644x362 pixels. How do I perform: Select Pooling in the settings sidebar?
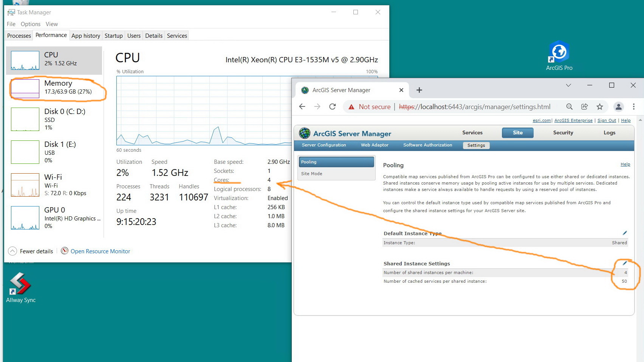336,162
